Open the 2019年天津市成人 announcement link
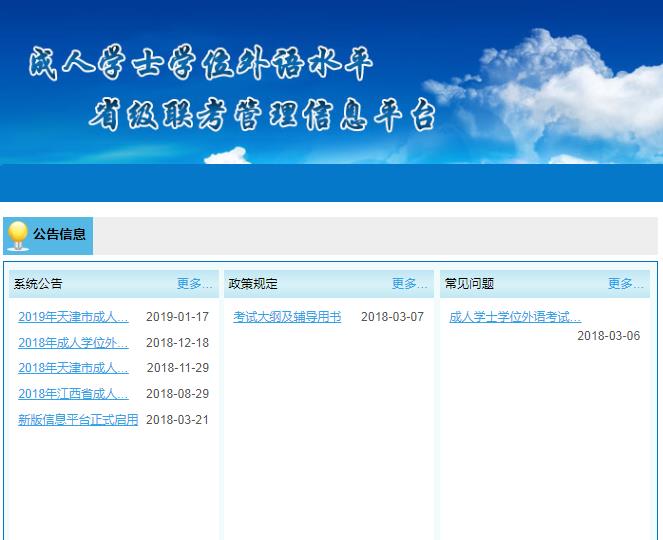 [x=73, y=317]
